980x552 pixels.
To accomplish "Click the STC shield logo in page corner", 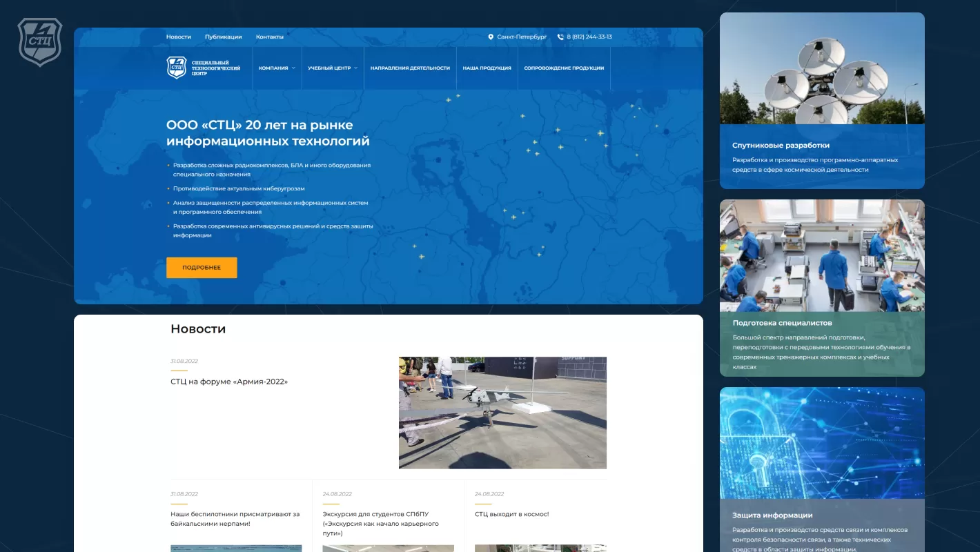I will point(39,42).
